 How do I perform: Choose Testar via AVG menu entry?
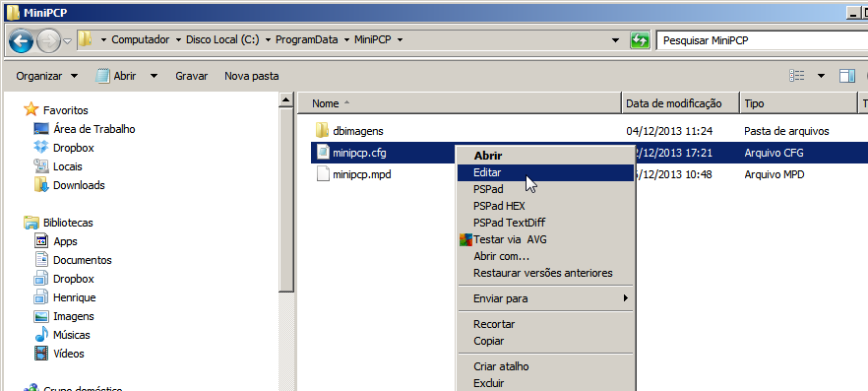(545, 239)
